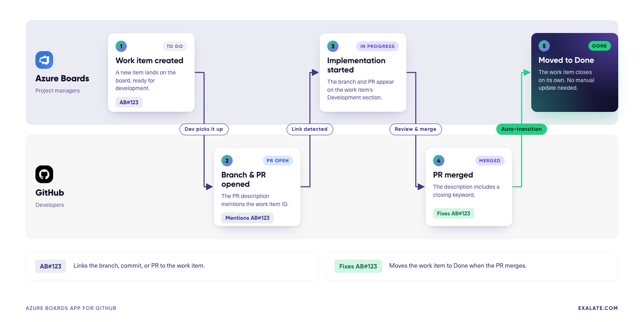Click the 'Azure Boards' title text
This screenshot has width=644, height=322.
62,78
